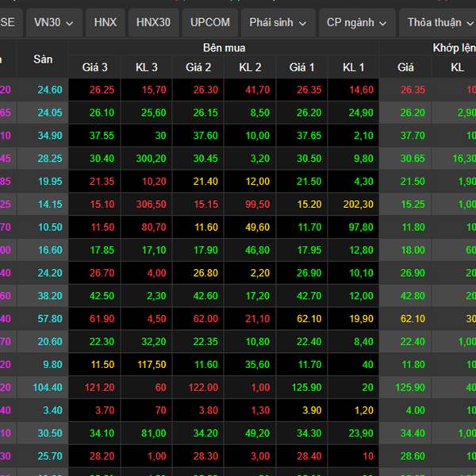The height and width of the screenshot is (476, 476).
Task: Select floor price cell 24.60
Action: [x=50, y=90]
